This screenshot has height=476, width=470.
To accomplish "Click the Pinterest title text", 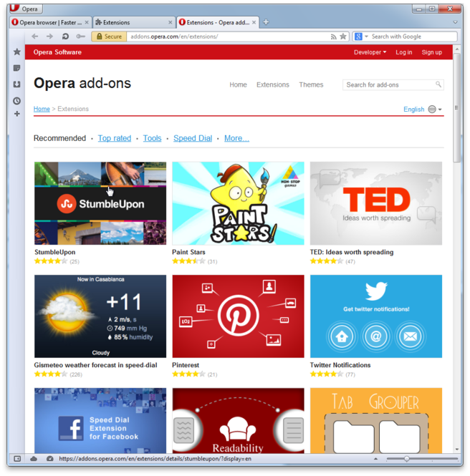I will pos(186,365).
